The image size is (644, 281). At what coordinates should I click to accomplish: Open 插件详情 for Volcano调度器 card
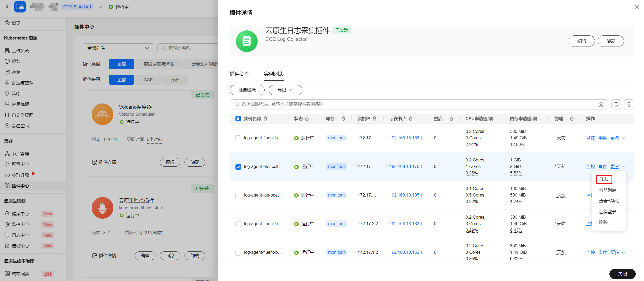[104, 162]
